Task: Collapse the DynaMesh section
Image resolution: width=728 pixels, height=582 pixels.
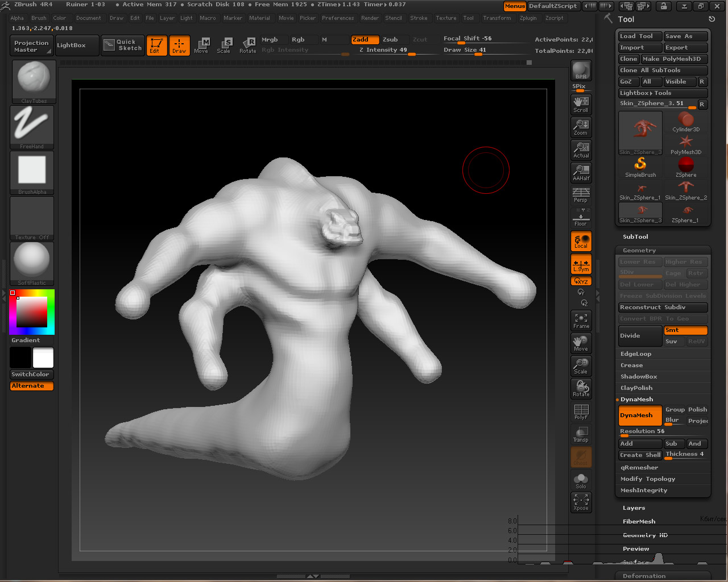Action: (636, 400)
